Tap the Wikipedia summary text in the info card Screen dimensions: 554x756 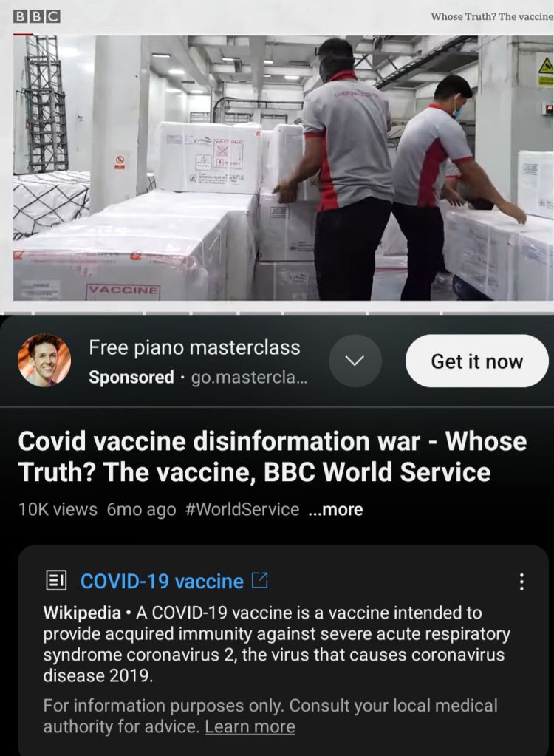[x=276, y=644]
